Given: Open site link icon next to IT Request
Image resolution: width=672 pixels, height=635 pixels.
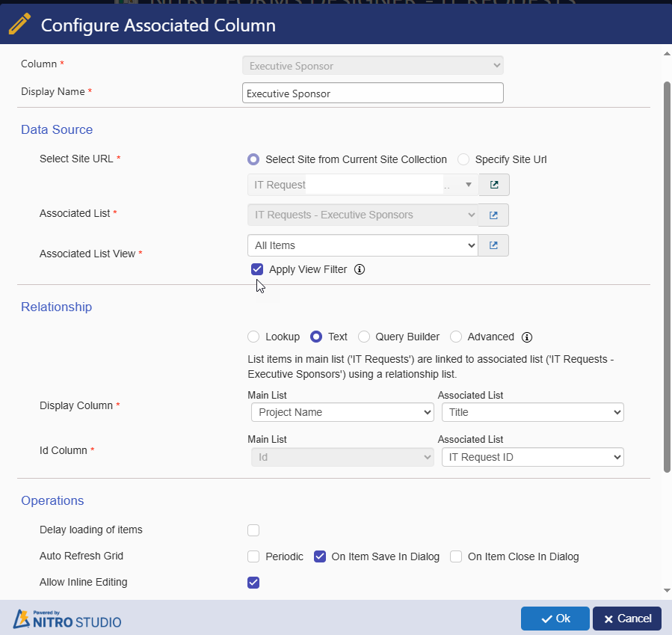Looking at the screenshot, I should click(494, 185).
